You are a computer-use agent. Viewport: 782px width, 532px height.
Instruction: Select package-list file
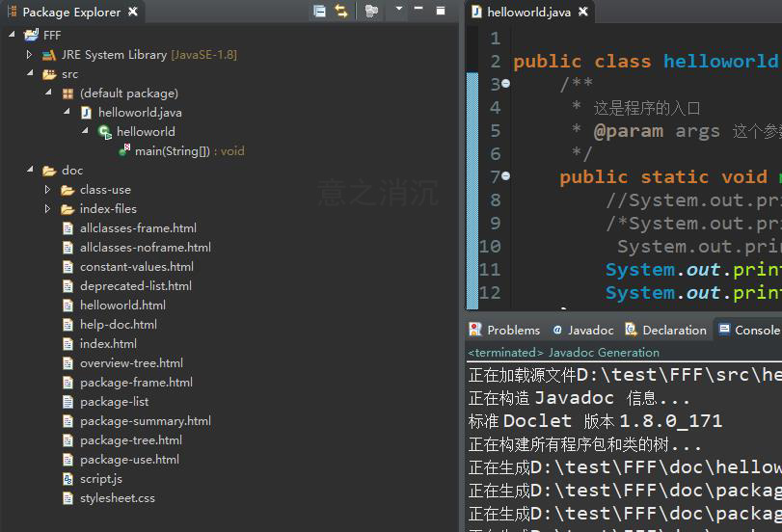click(114, 402)
